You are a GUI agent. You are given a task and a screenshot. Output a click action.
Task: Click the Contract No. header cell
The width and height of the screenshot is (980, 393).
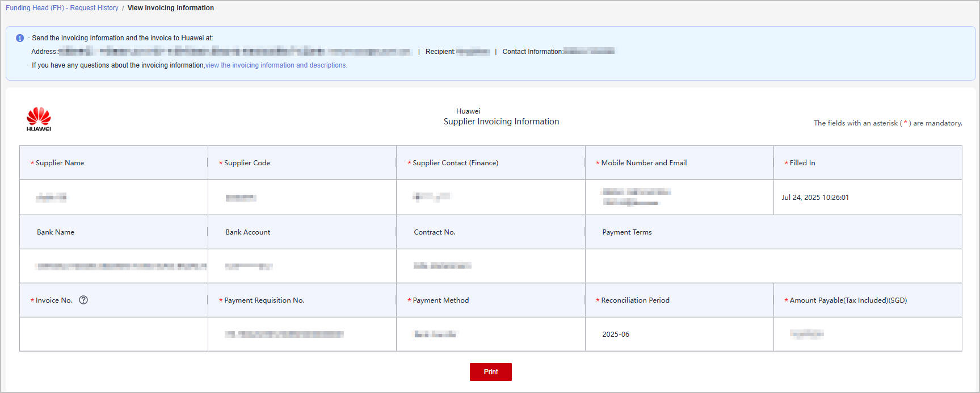434,232
